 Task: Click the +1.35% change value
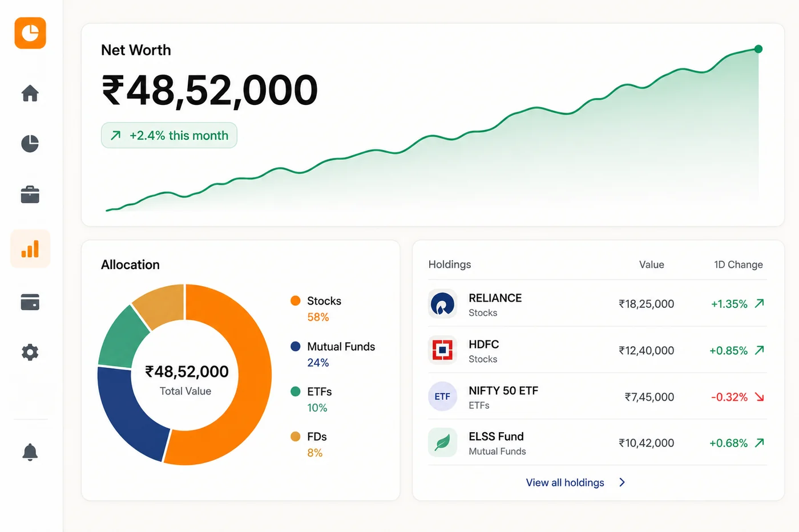click(729, 304)
